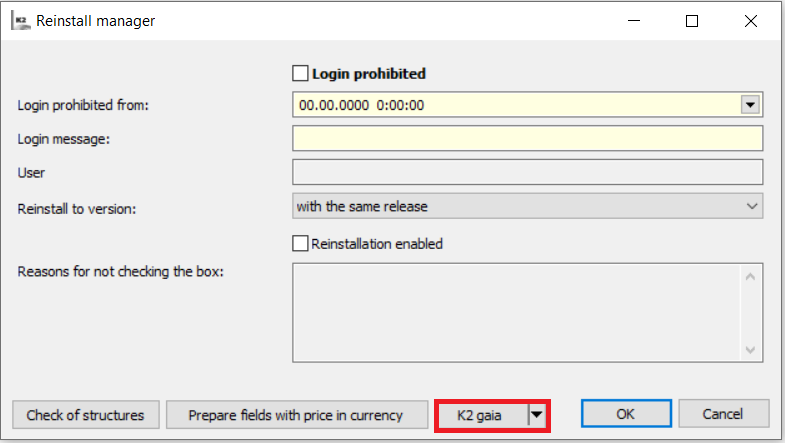Click the K2 app icon in title bar

click(x=18, y=20)
